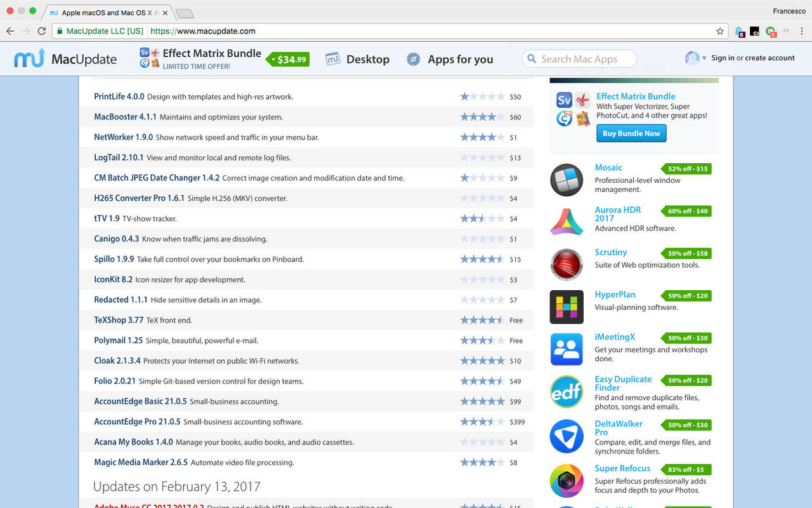Select the Easy Duplicate Finder edf icon
Screen dimensions: 812x508
click(566, 392)
